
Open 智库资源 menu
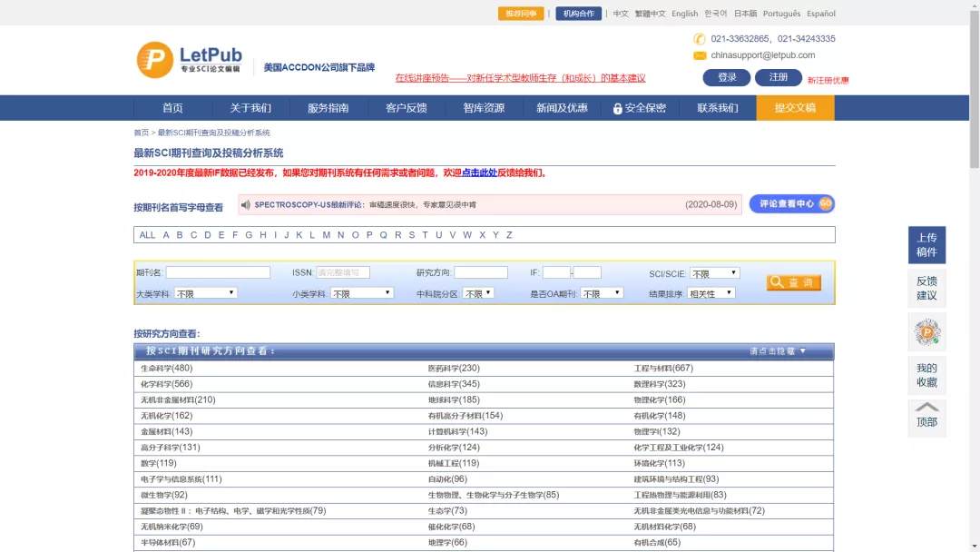[x=484, y=108]
